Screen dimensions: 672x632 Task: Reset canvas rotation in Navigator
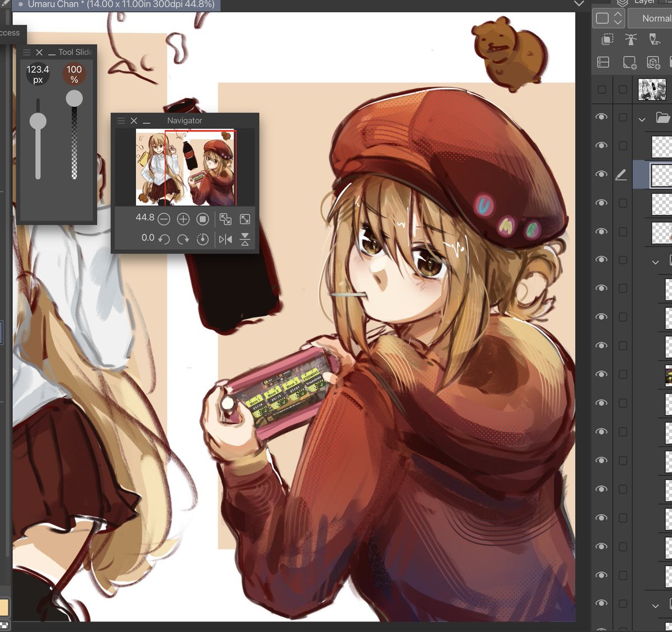203,240
